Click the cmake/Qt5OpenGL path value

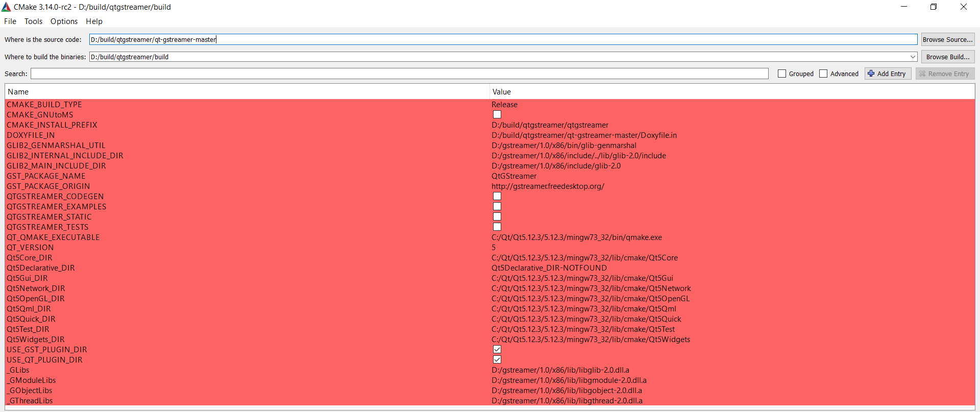click(591, 298)
